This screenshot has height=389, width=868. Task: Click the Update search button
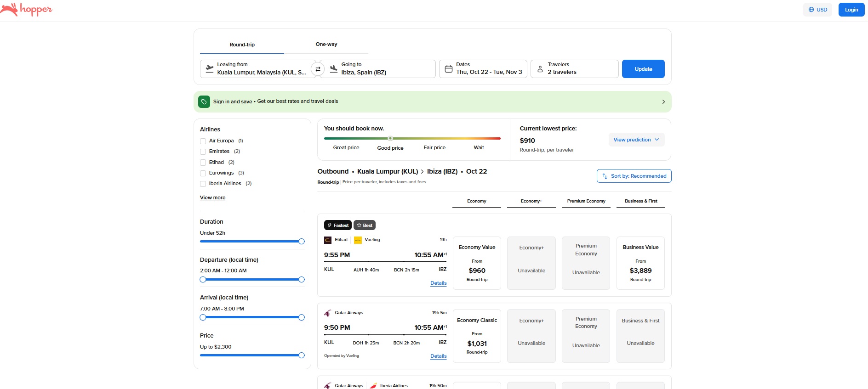pyautogui.click(x=643, y=69)
